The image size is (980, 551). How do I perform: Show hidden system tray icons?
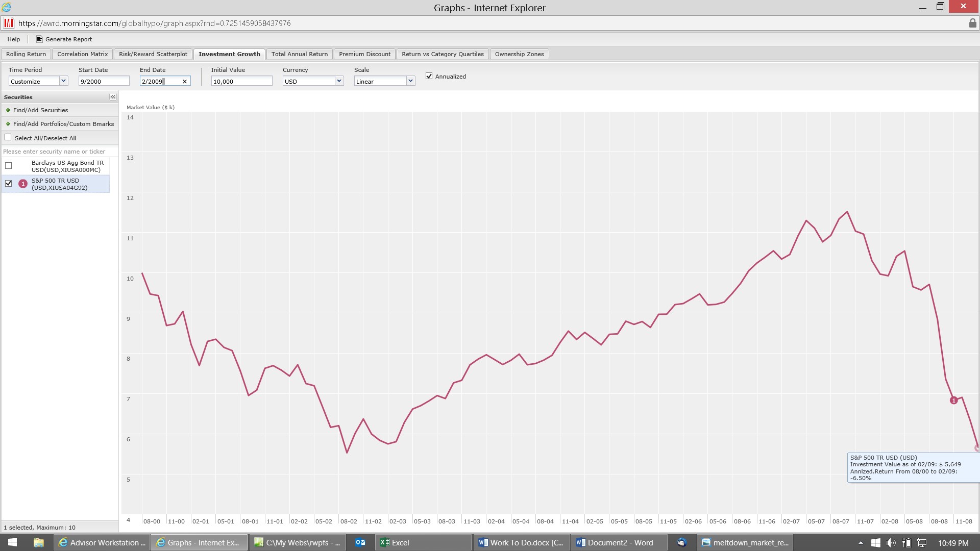861,543
